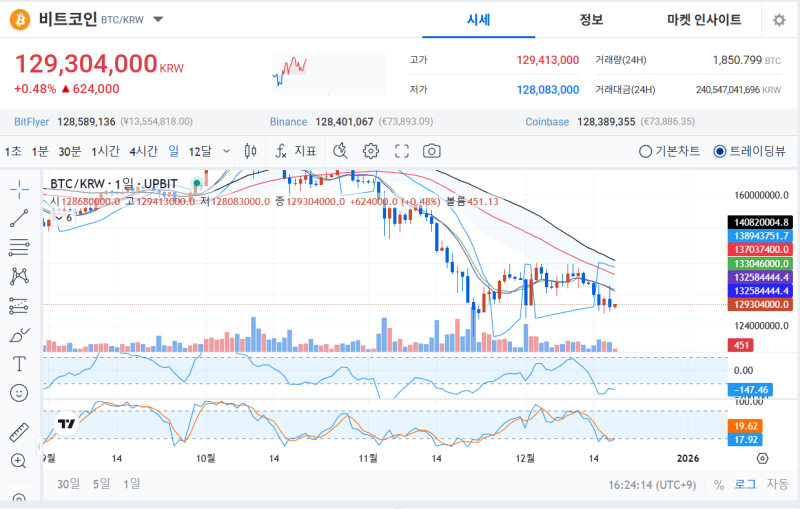Viewport: 800px width, 509px height.
Task: Open the candlestick chart type selector
Action: tap(250, 151)
